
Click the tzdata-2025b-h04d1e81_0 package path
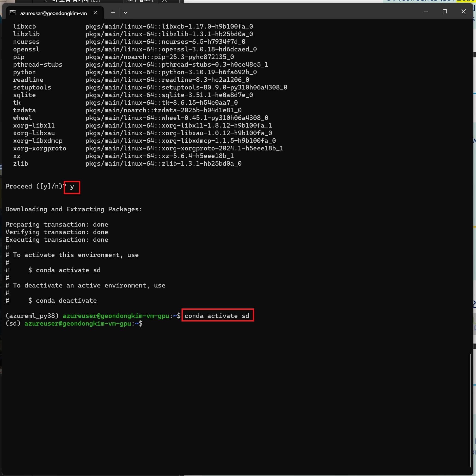point(164,110)
